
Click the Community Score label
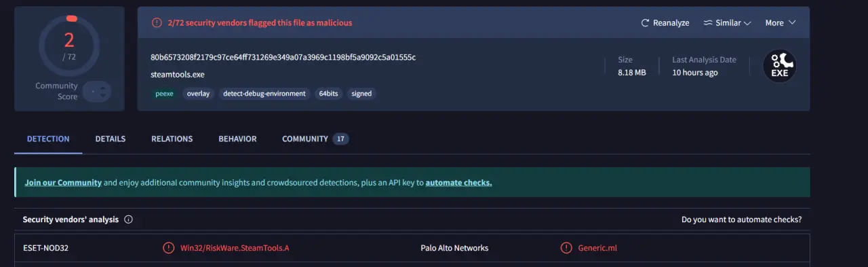point(57,91)
